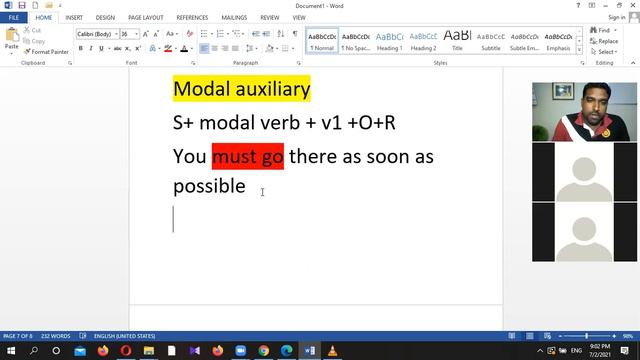Switch to Web Layout view
This screenshot has height=360, width=640.
(x=547, y=336)
